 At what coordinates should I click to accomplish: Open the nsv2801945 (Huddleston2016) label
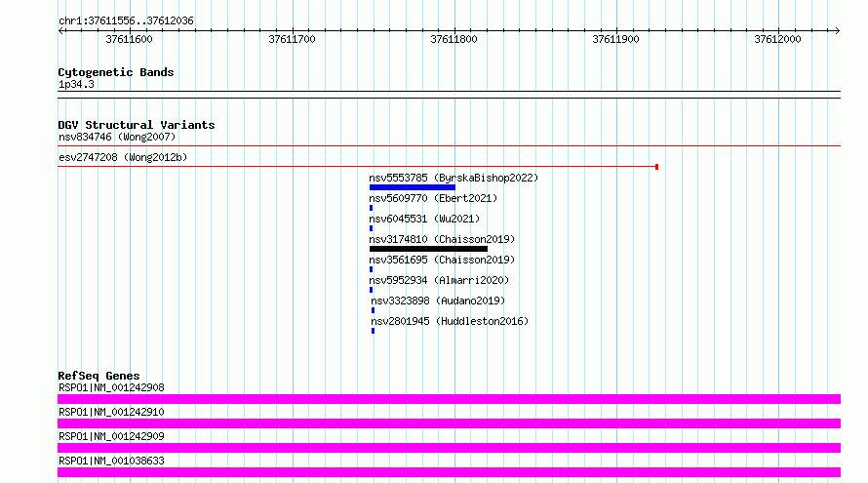(450, 321)
